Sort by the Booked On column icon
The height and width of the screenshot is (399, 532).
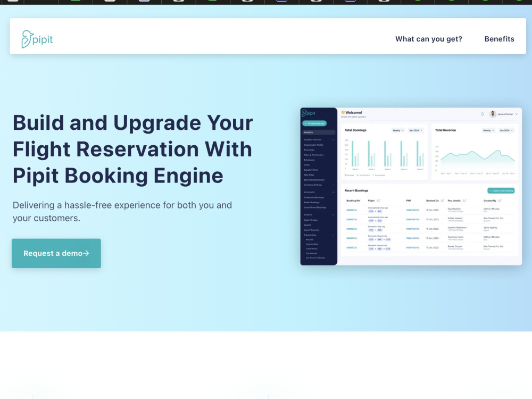pyautogui.click(x=443, y=201)
